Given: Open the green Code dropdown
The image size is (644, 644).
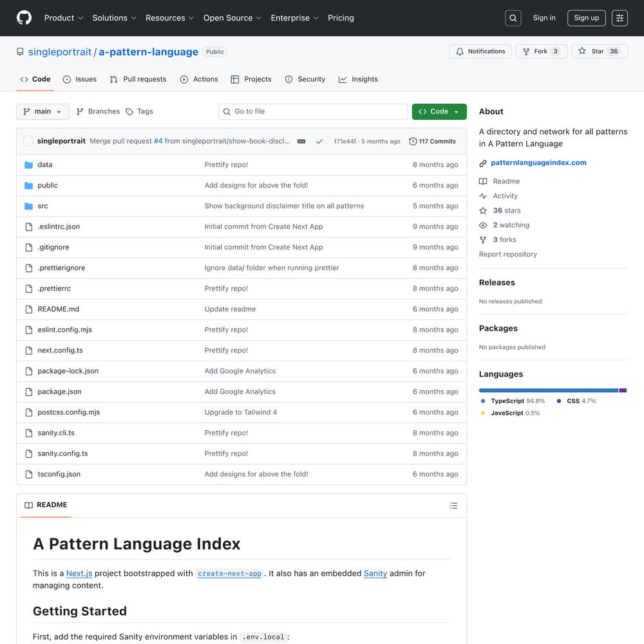Looking at the screenshot, I should tap(439, 111).
